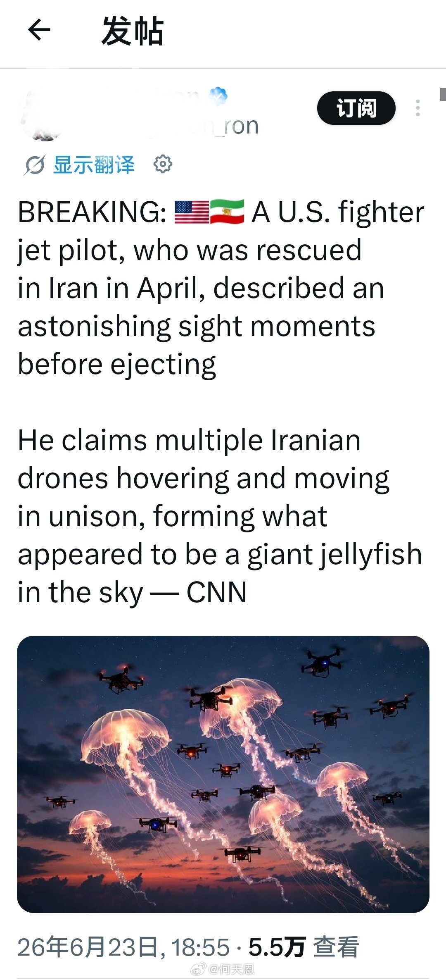This screenshot has height=980, width=446.
Task: View analytics via 5.5万 查看 count
Action: click(x=304, y=947)
